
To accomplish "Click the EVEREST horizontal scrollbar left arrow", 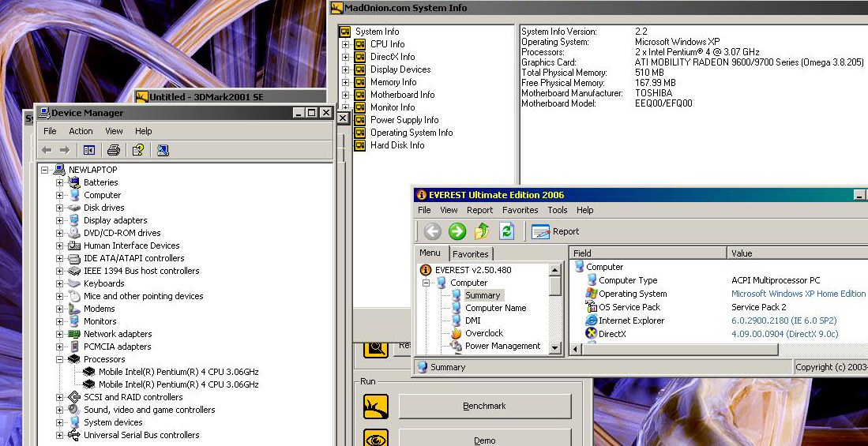I will click(x=576, y=350).
